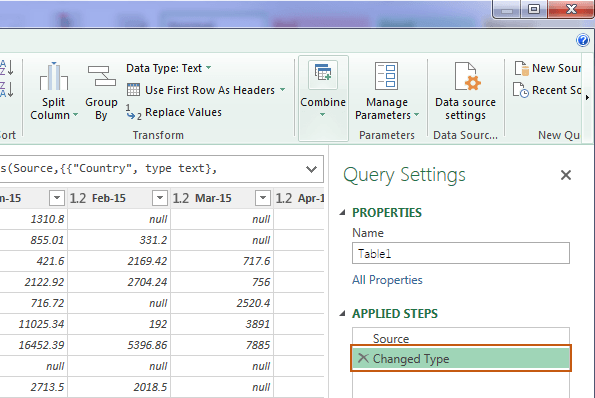Open Use First Row As Headers arrow

[282, 90]
